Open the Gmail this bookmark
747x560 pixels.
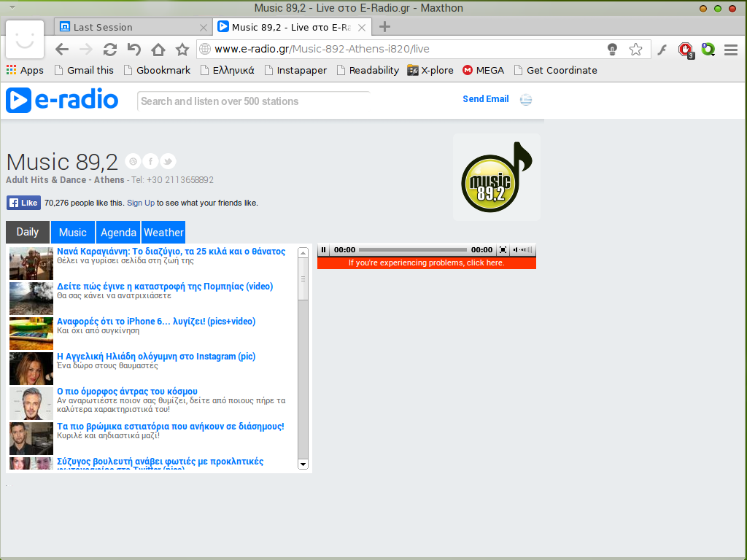tap(85, 71)
